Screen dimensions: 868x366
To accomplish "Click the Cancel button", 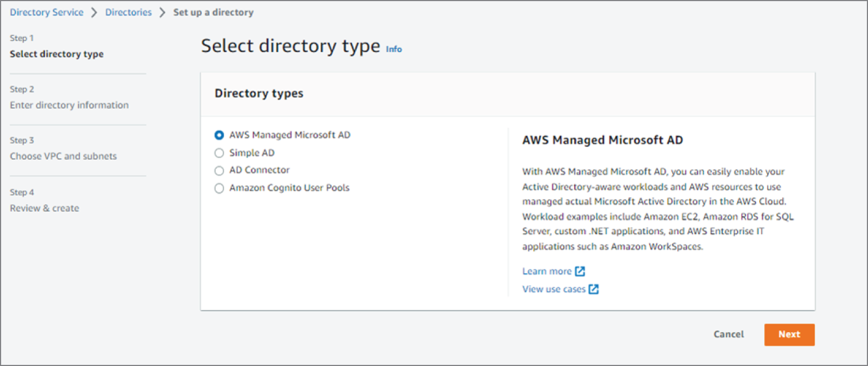I will point(729,334).
